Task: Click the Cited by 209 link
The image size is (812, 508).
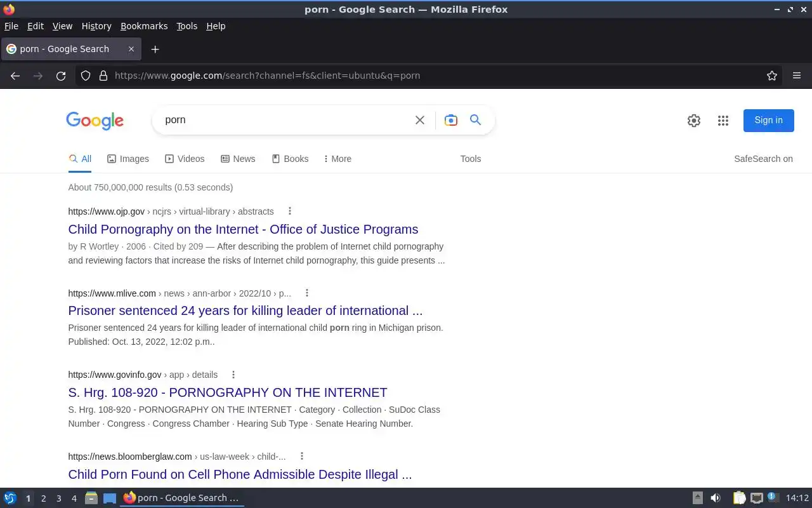Action: click(177, 246)
